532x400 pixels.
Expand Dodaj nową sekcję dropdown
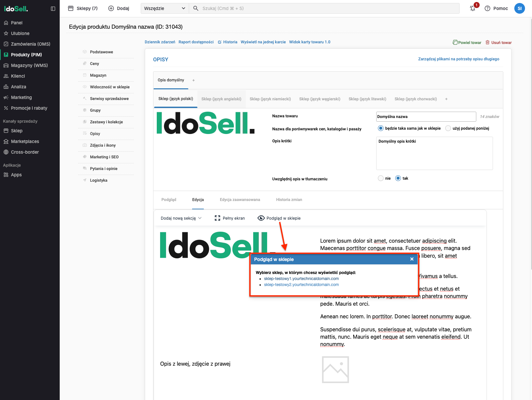pos(181,218)
